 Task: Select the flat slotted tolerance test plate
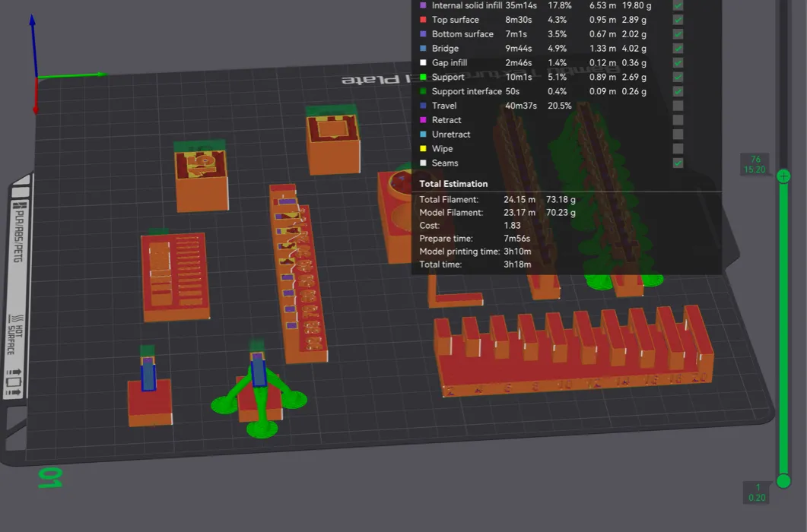point(175,277)
